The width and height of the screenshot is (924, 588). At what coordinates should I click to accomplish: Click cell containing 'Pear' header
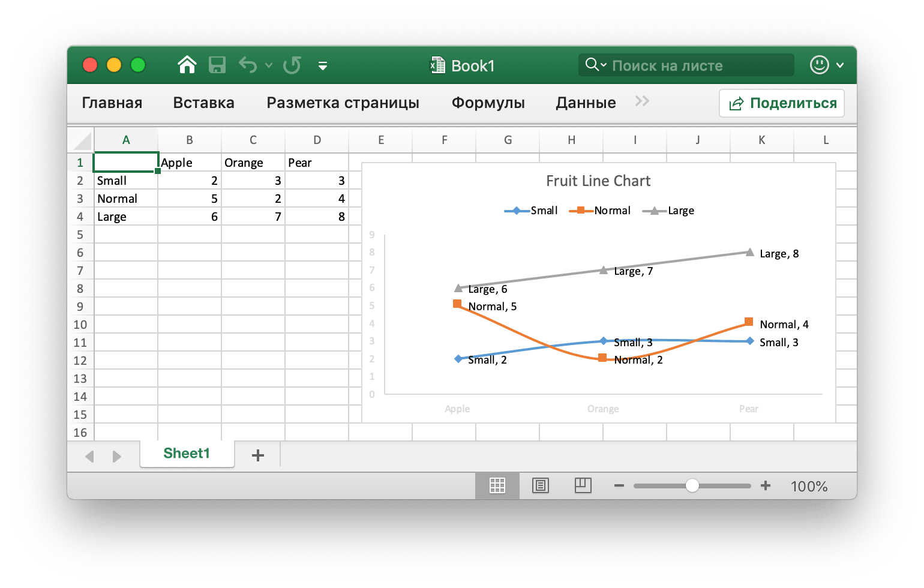click(x=317, y=163)
